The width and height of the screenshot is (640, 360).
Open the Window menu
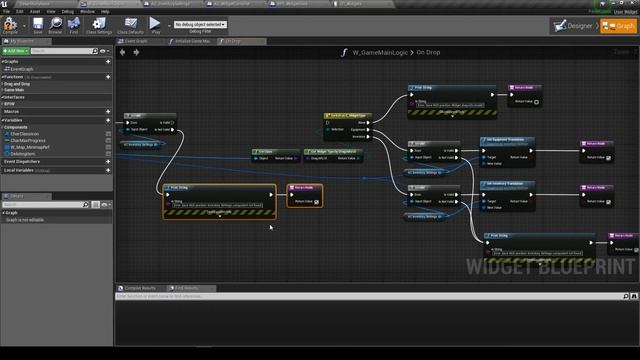point(87,12)
